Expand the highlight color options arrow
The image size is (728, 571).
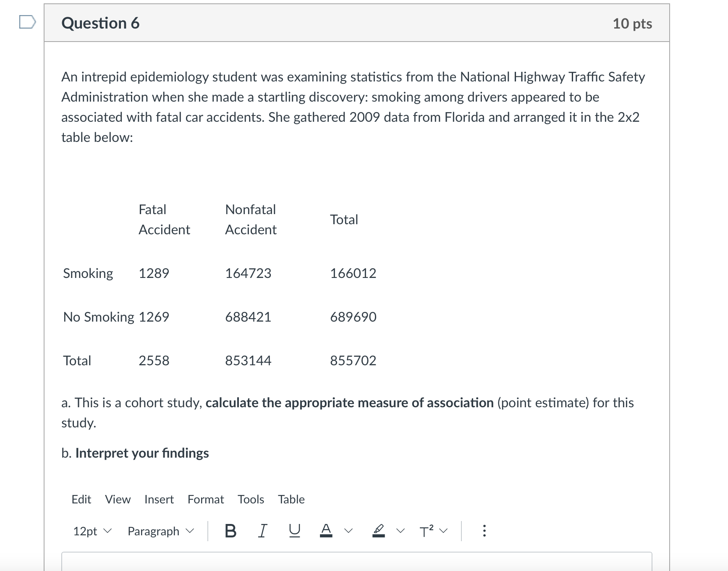(401, 531)
